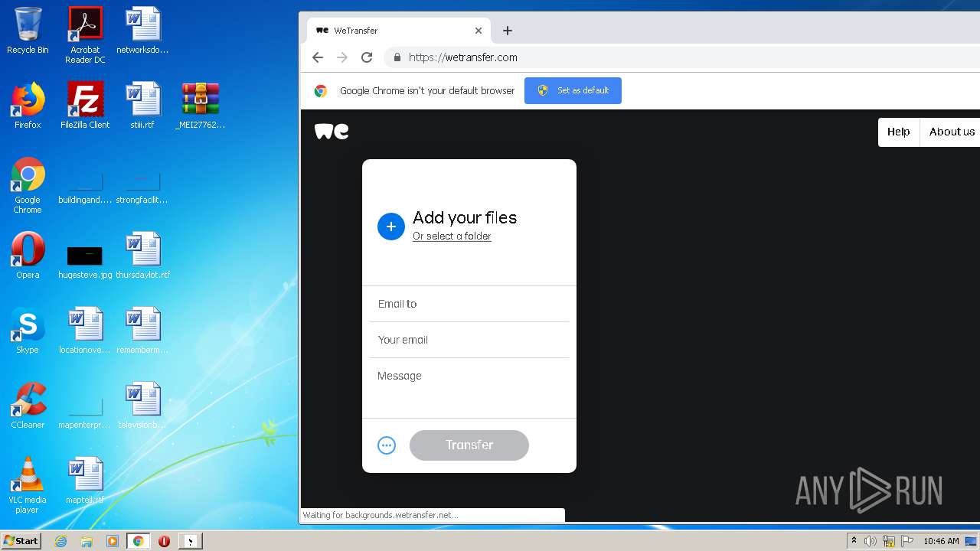The width and height of the screenshot is (980, 551).
Task: Open the network tray icon
Action: 889,541
